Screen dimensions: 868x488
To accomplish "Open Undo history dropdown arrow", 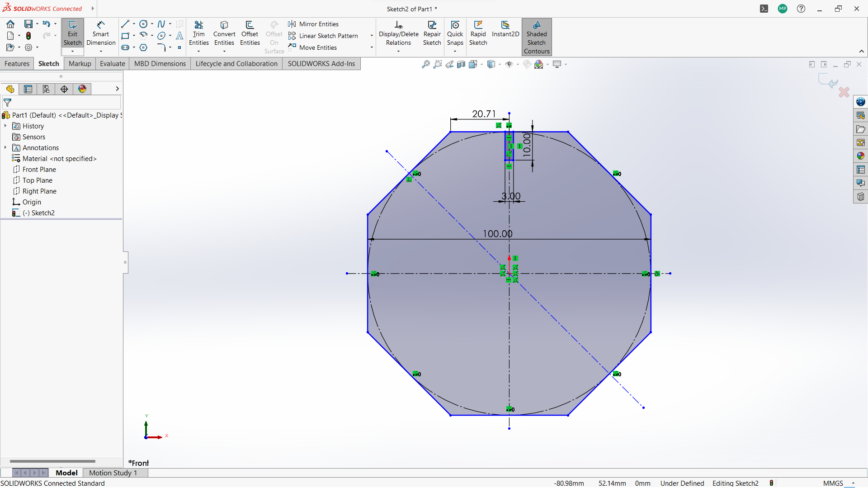I will coord(55,24).
